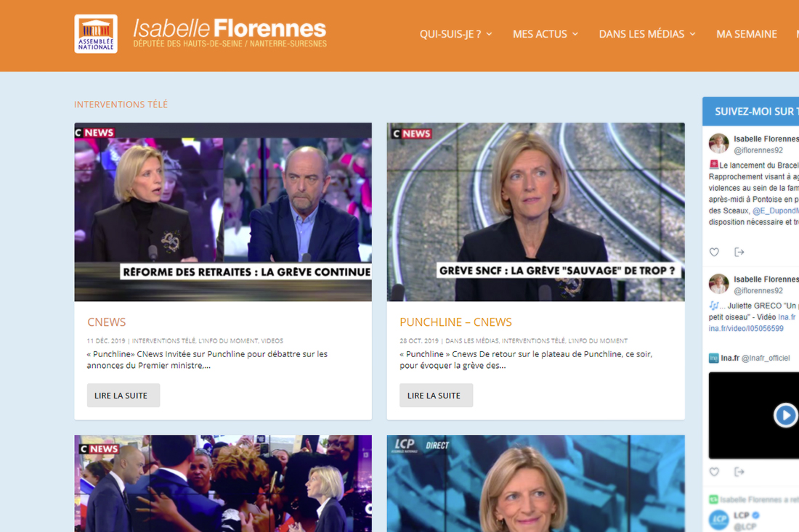Click the Assemblée Nationale logo icon
Screen dimensions: 799x532
96,33
